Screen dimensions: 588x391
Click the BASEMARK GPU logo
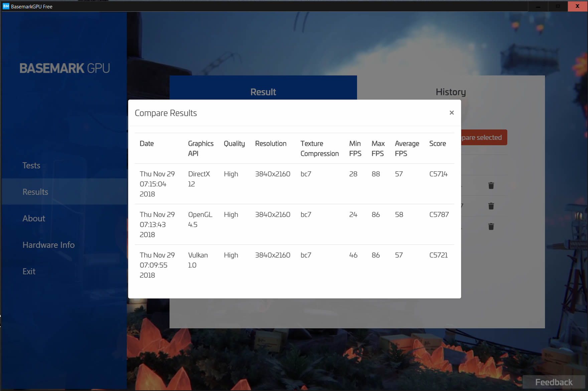[64, 68]
